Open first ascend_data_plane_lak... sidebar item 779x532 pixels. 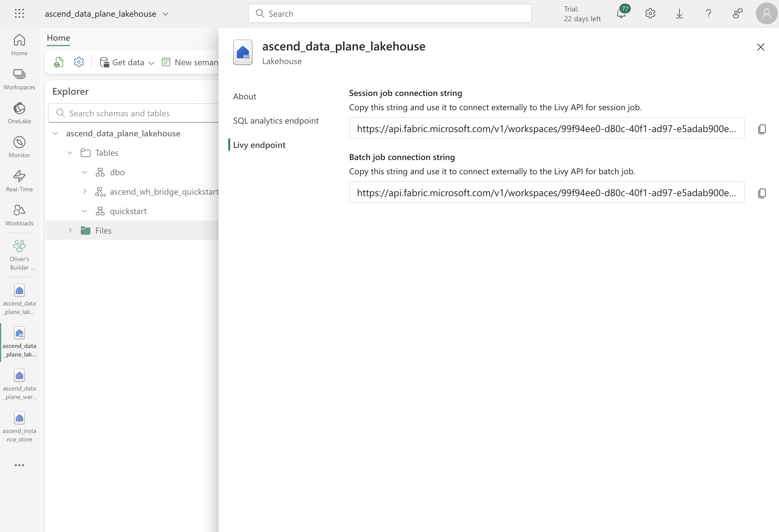(x=19, y=299)
